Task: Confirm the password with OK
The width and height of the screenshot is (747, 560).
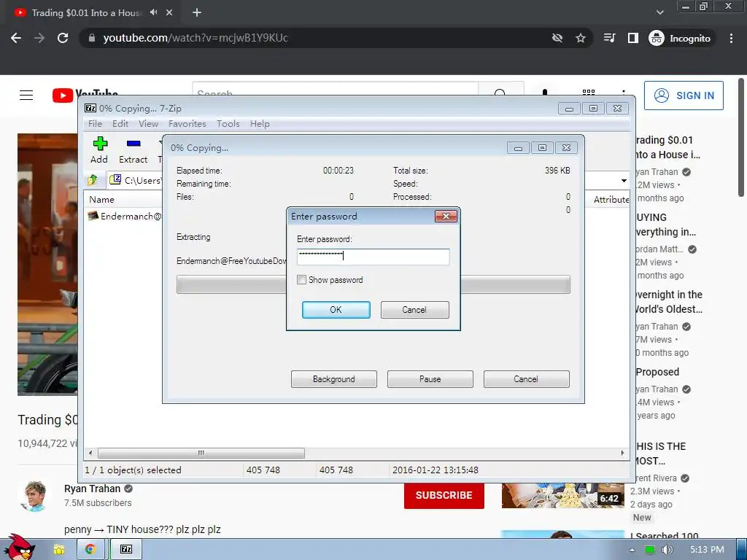Action: click(336, 309)
